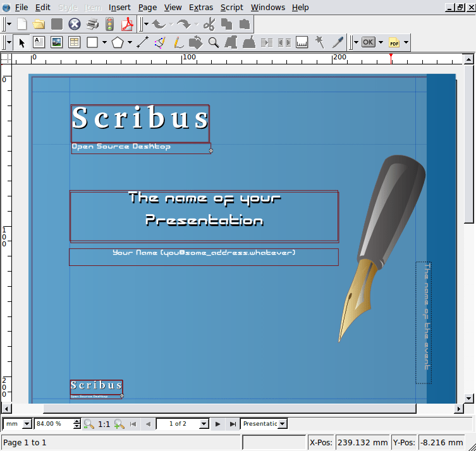Redo the action

184,24
